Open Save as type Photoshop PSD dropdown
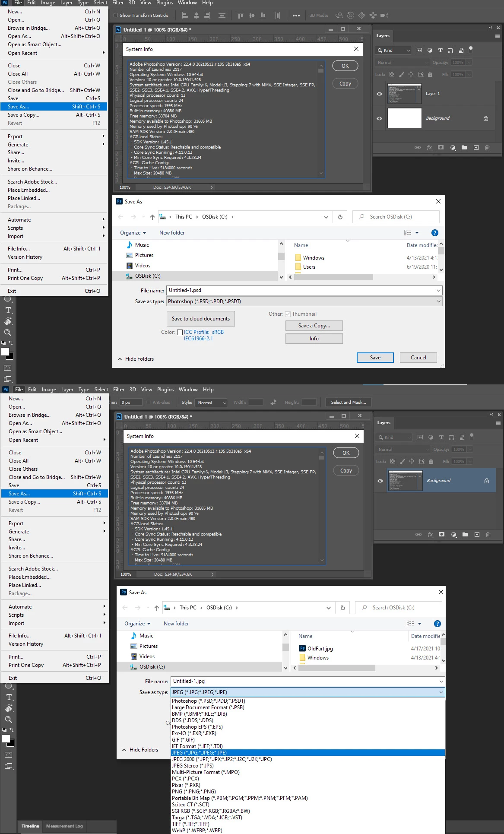The image size is (504, 834). 304,301
